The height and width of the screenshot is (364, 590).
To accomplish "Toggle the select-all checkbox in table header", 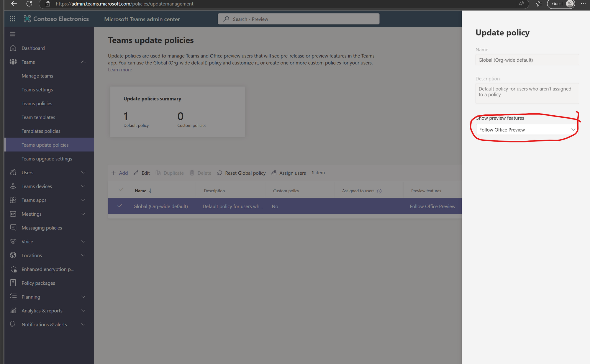I will 120,190.
